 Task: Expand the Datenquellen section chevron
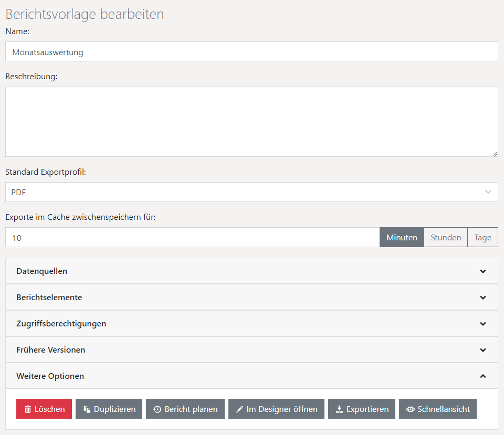click(x=483, y=271)
